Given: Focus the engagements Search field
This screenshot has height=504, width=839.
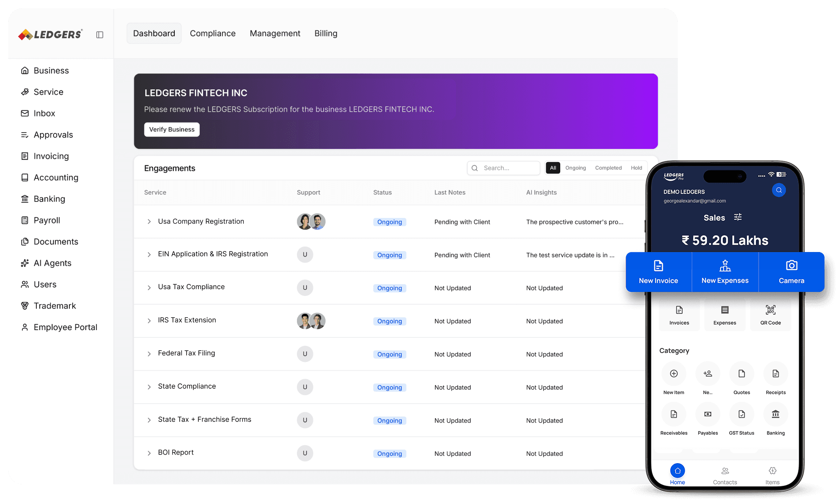Looking at the screenshot, I should 503,168.
